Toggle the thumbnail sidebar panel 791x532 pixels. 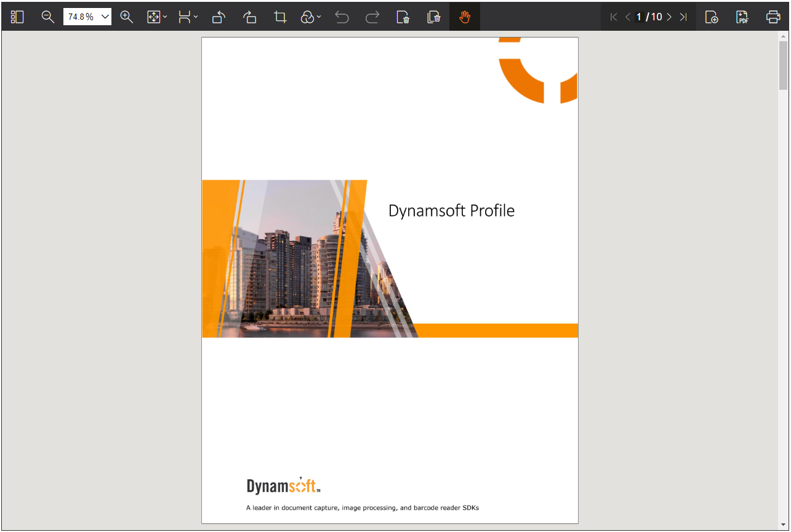[x=17, y=17]
